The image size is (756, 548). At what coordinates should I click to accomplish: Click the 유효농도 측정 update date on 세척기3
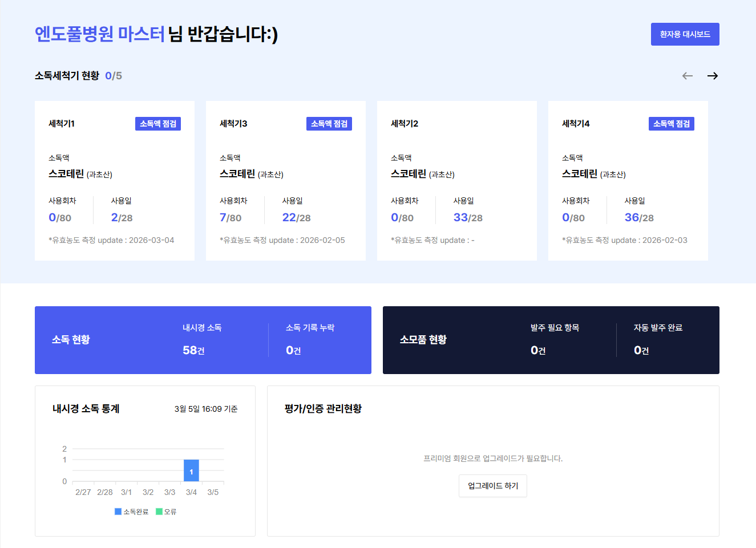pos(282,240)
